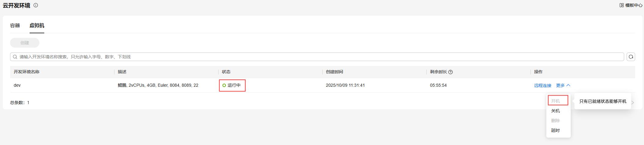This screenshot has height=145, width=644.
Task: Click the next-page arrow at the right edge
Action: pyautogui.click(x=633, y=103)
